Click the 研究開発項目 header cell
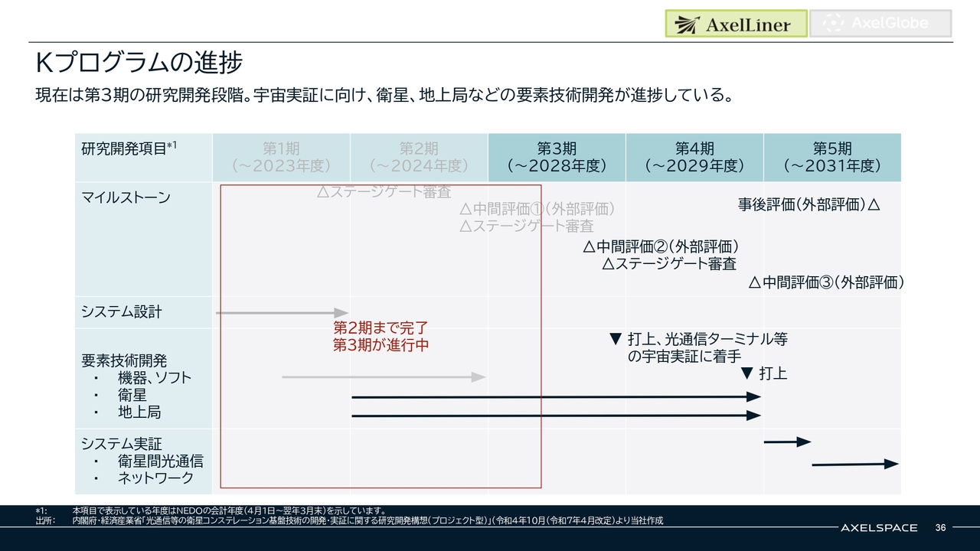 144,158
